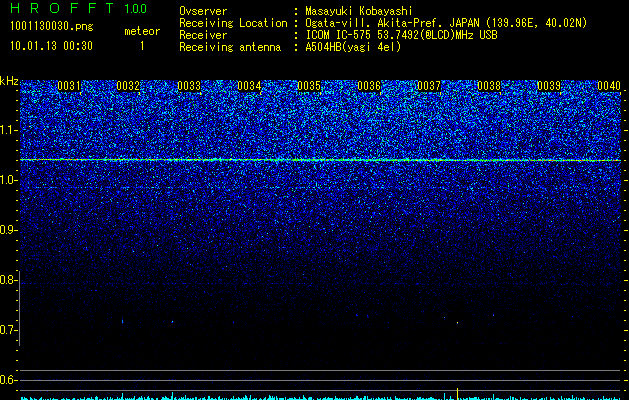
Task: Click the 10.01.13 00:30 timestamp
Action: pyautogui.click(x=51, y=46)
